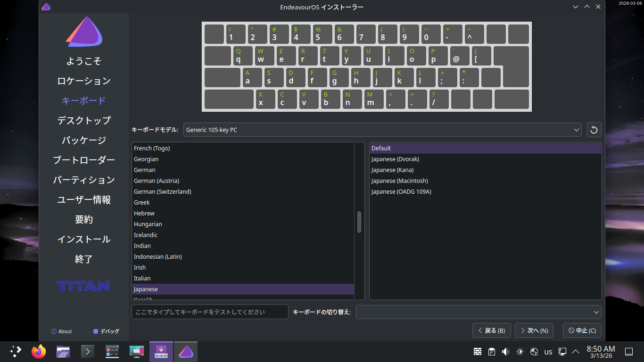Select the Georgian layout
Viewport: 644px width, 362px height.
pos(243,159)
